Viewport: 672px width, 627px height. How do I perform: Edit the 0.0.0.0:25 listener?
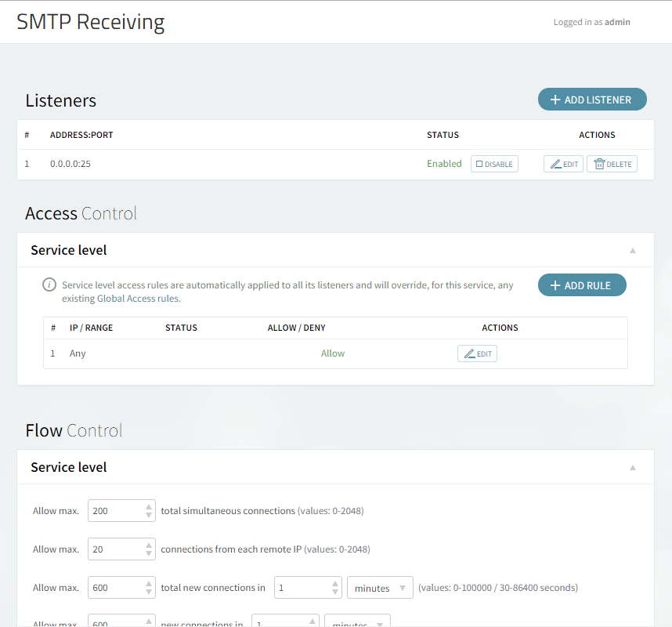coord(563,164)
